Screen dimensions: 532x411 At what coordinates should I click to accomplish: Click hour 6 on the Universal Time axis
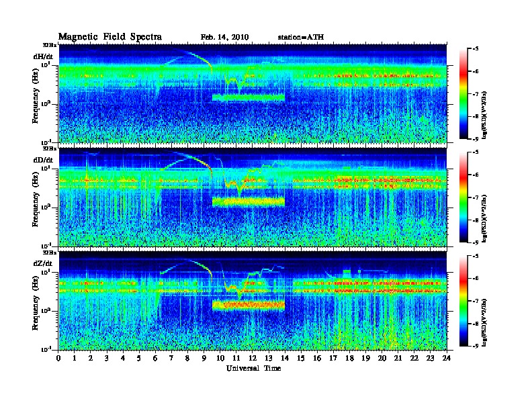(x=155, y=358)
